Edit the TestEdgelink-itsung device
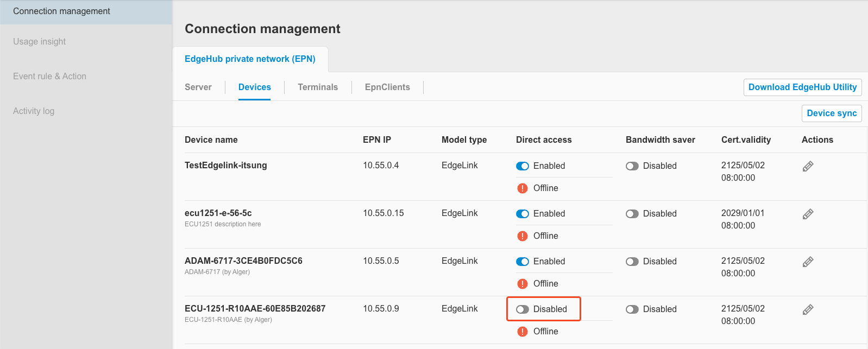Image resolution: width=868 pixels, height=349 pixels. [808, 167]
